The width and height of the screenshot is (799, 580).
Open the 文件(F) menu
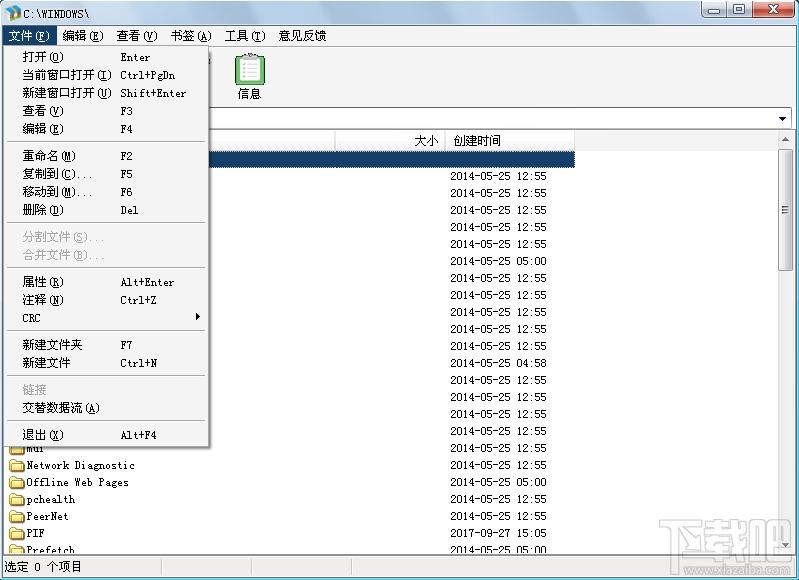click(29, 36)
